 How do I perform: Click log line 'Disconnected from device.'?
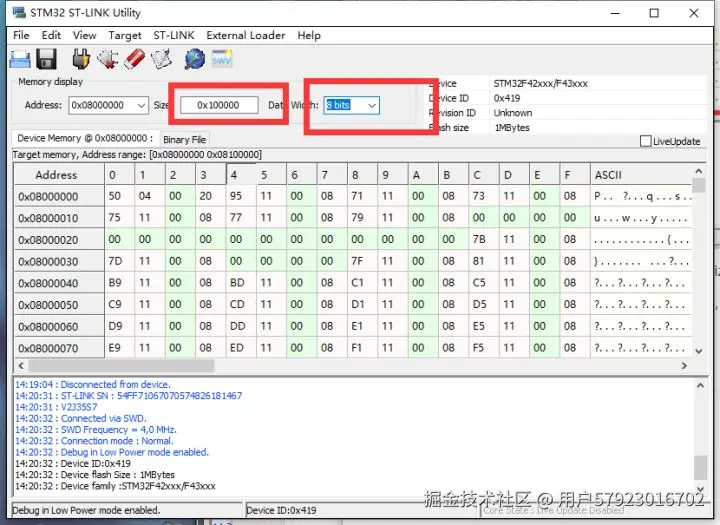point(92,384)
